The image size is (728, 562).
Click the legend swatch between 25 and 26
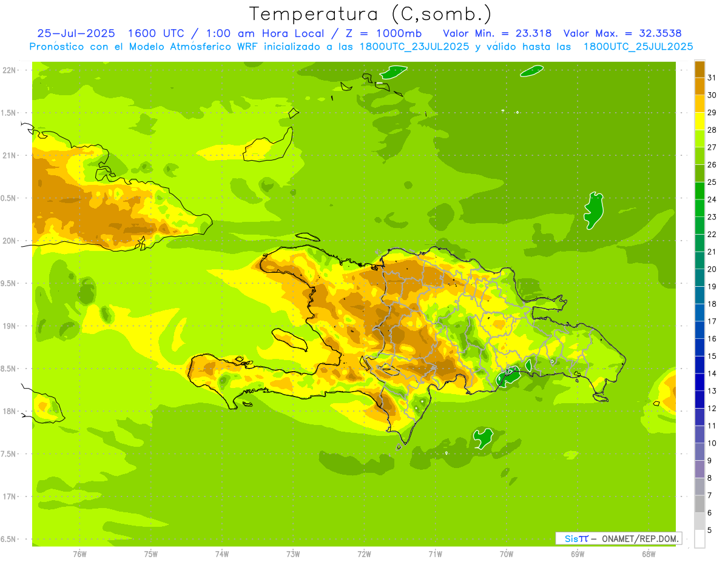tap(699, 173)
